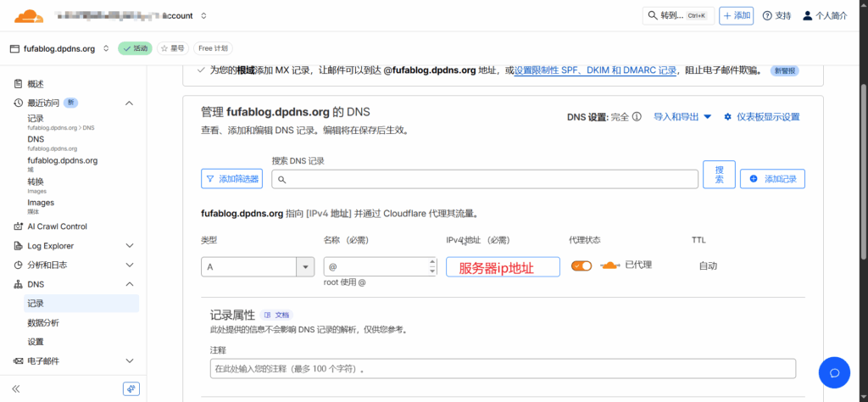Open the support help icon

(x=767, y=15)
